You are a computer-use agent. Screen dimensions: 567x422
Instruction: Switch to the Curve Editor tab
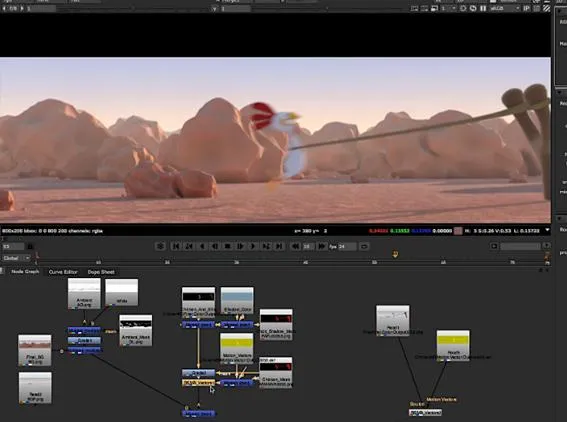63,272
